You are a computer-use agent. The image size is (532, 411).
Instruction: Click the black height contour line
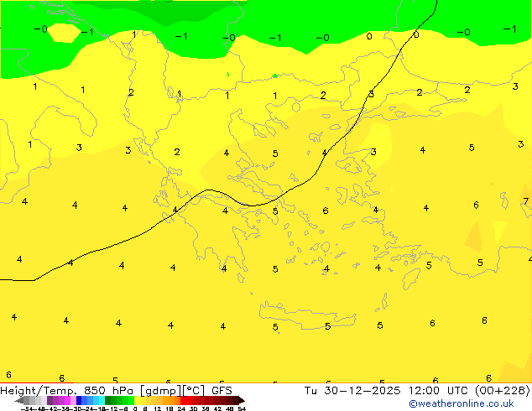coord(252,205)
